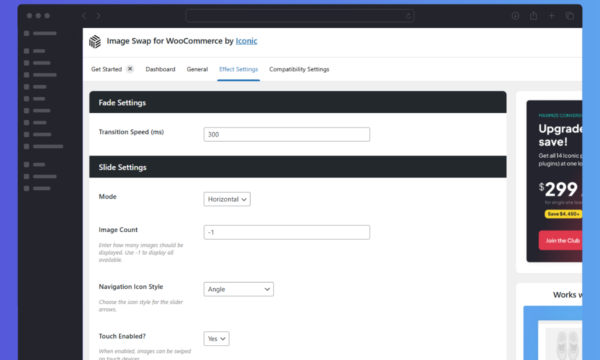The width and height of the screenshot is (600, 360).
Task: Open the browser downloads icon
Action: (x=515, y=16)
